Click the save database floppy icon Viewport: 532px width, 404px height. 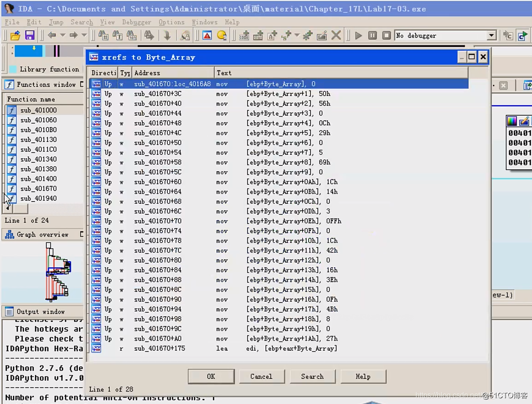click(29, 35)
